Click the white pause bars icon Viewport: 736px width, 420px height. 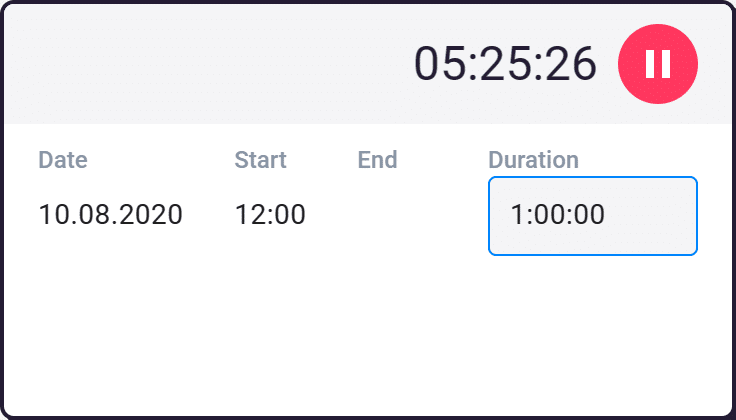click(658, 64)
